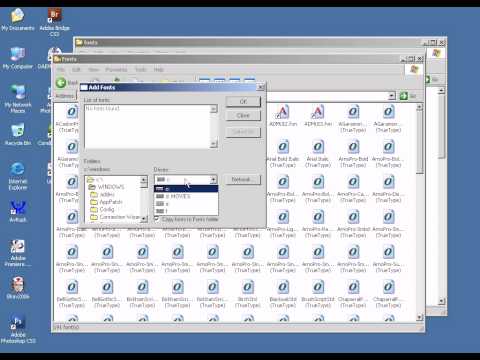The height and width of the screenshot is (360, 480).
Task: Click the green Back arrow in Fonts window
Action: (61, 83)
